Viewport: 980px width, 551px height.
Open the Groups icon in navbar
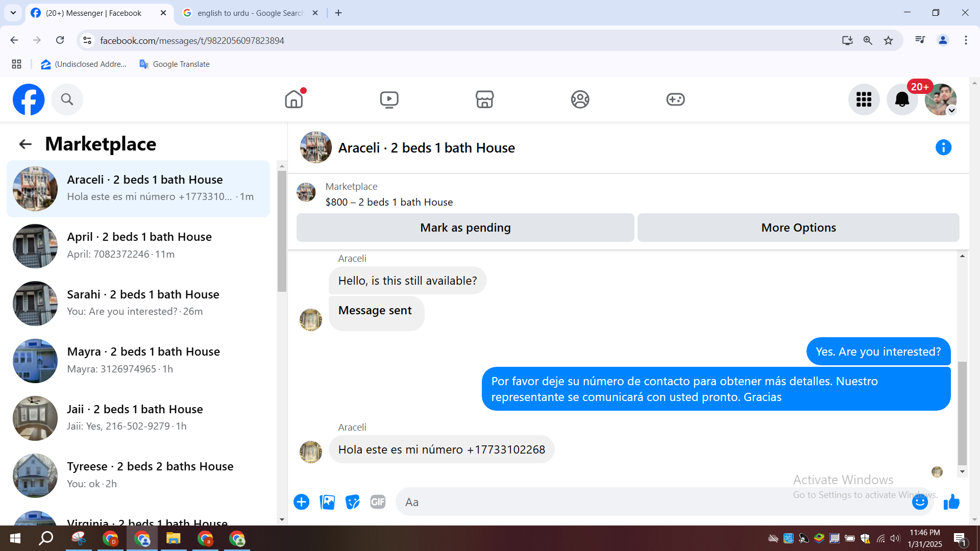pyautogui.click(x=580, y=99)
